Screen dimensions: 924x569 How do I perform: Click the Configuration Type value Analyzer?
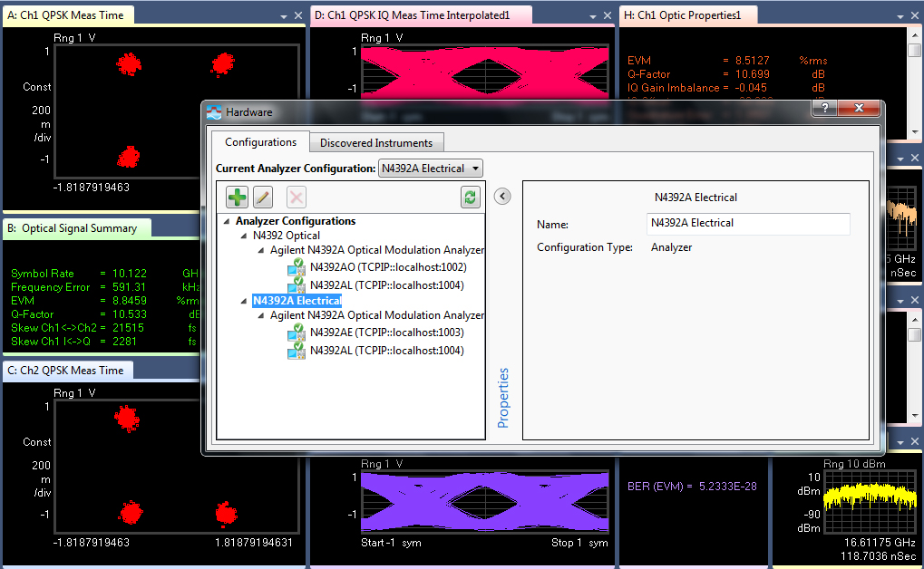671,247
